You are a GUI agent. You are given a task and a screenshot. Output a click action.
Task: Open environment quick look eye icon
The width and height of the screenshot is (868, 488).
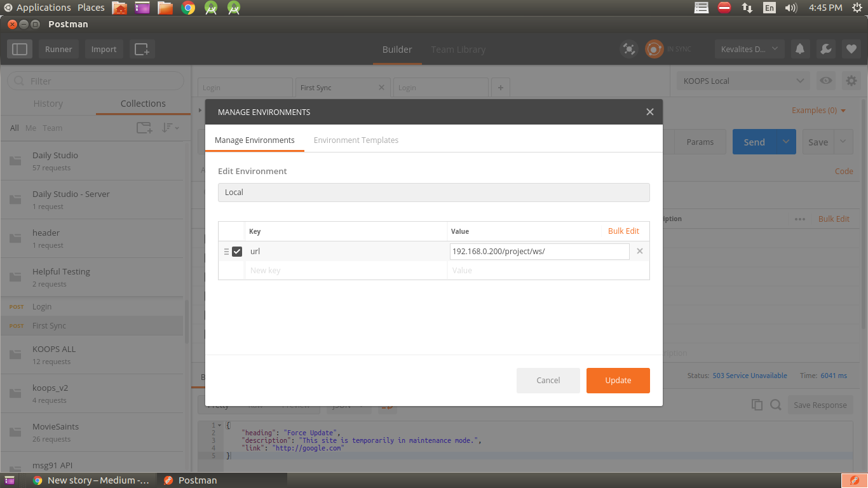point(826,81)
